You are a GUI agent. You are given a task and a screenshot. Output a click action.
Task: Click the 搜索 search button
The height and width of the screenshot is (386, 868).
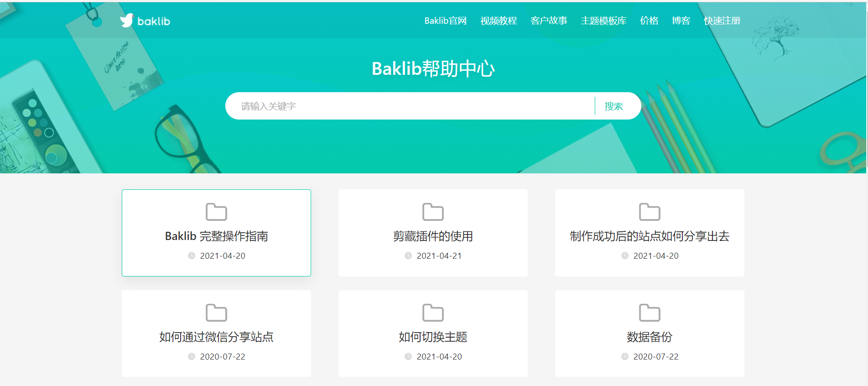coord(613,106)
